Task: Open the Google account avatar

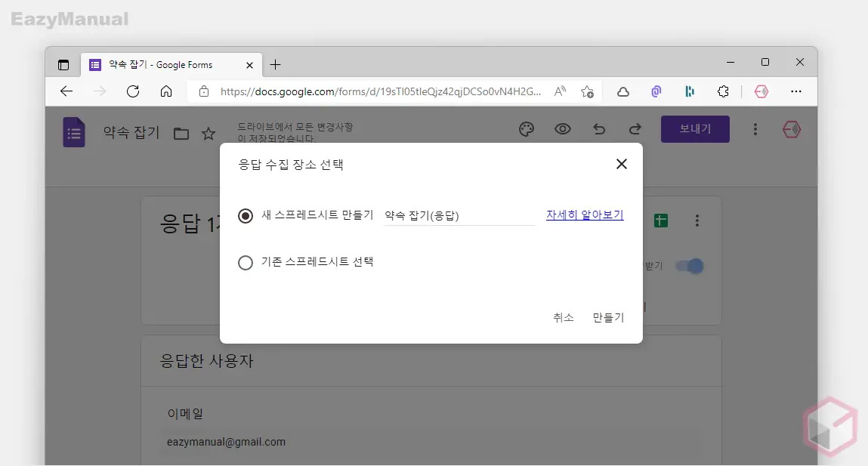Action: coord(792,129)
